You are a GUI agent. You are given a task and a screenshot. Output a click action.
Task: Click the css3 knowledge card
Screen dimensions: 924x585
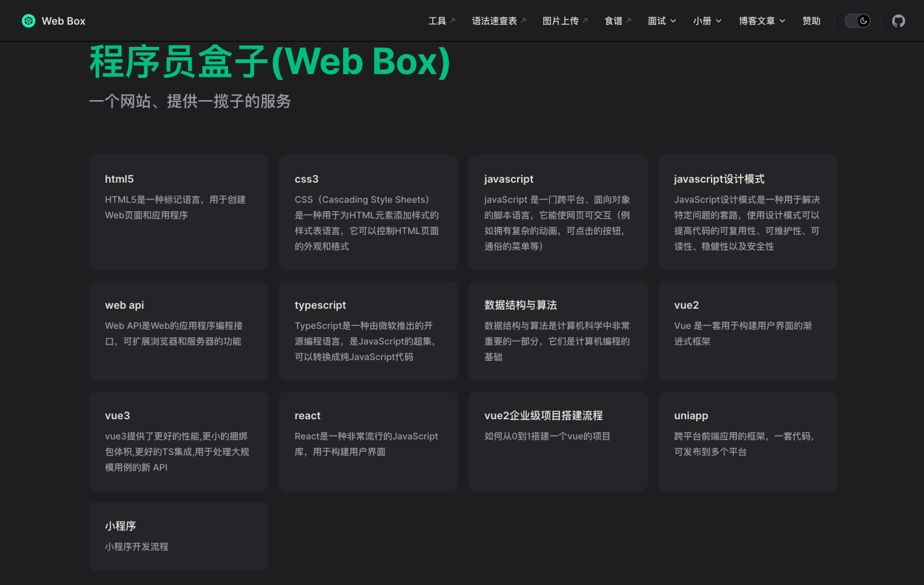(x=368, y=212)
